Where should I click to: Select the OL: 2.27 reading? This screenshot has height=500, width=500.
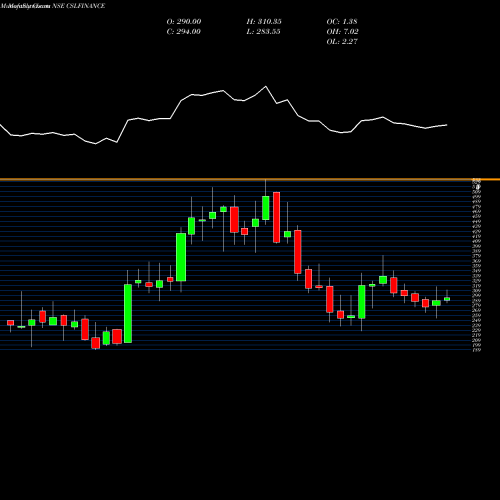point(342,42)
